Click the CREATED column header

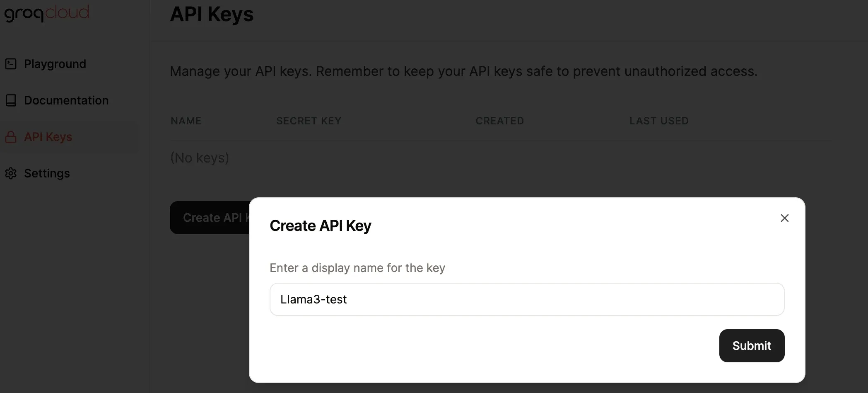point(499,121)
